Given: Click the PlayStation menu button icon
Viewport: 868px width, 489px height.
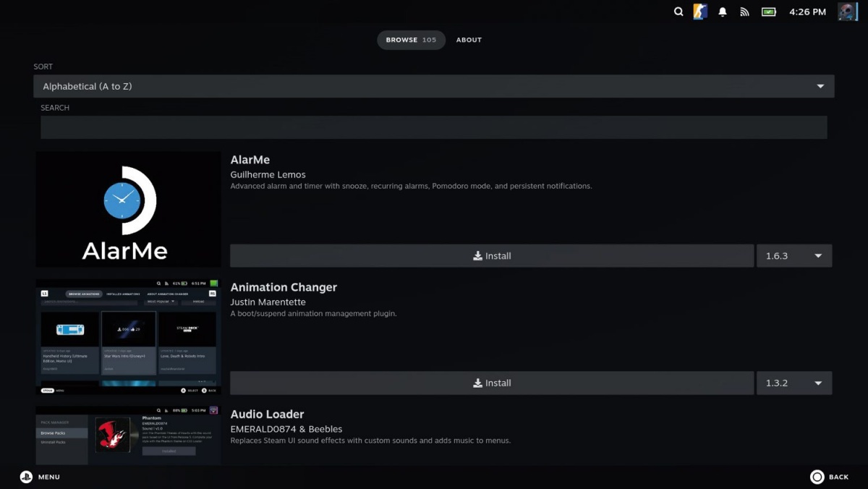Looking at the screenshot, I should coord(26,477).
